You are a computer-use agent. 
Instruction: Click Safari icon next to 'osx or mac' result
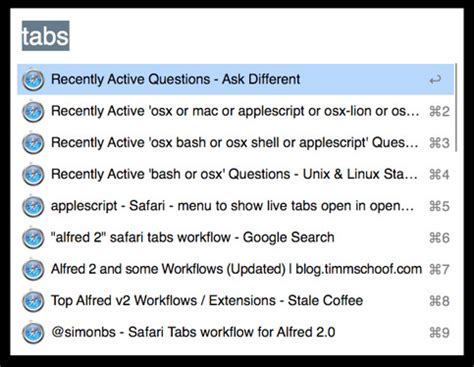[33, 111]
